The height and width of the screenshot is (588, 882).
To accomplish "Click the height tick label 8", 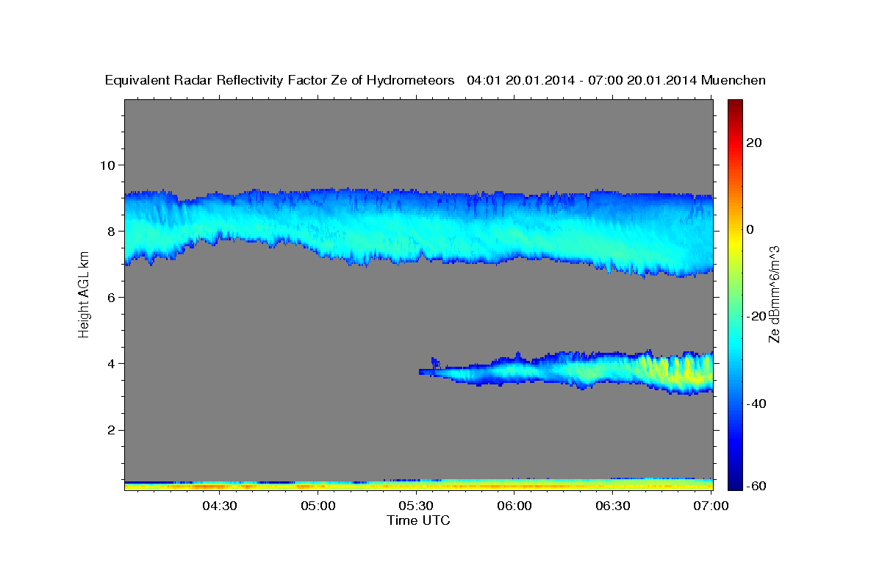I will (x=113, y=231).
